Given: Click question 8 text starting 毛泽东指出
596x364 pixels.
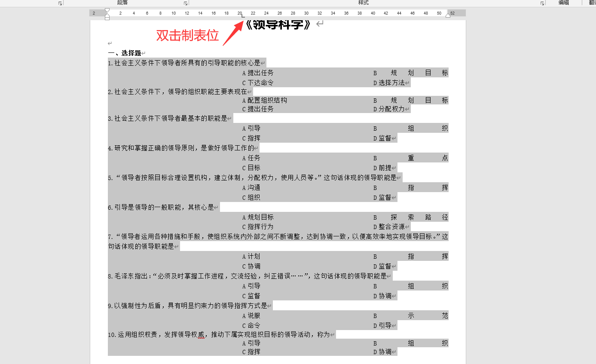Looking at the screenshot, I should (247, 276).
